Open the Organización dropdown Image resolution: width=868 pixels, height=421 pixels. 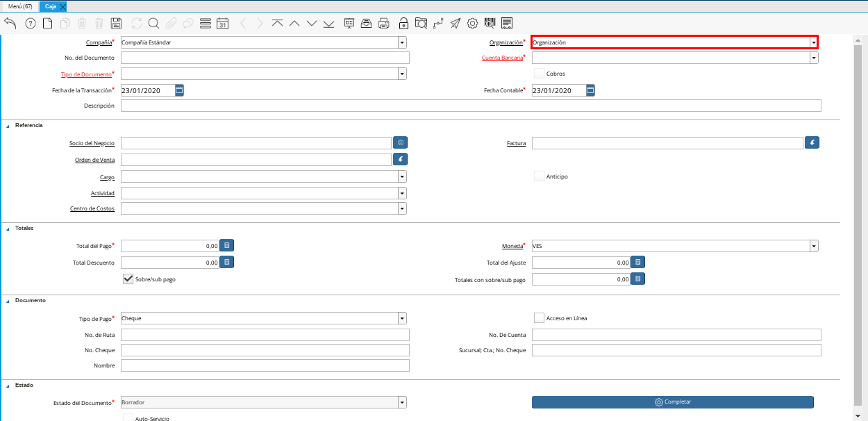coord(813,42)
